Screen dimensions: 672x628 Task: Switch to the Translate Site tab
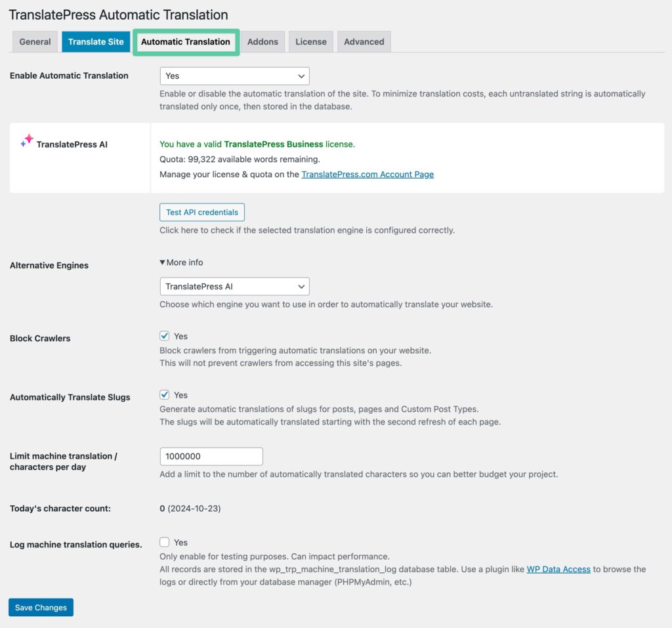click(x=96, y=41)
